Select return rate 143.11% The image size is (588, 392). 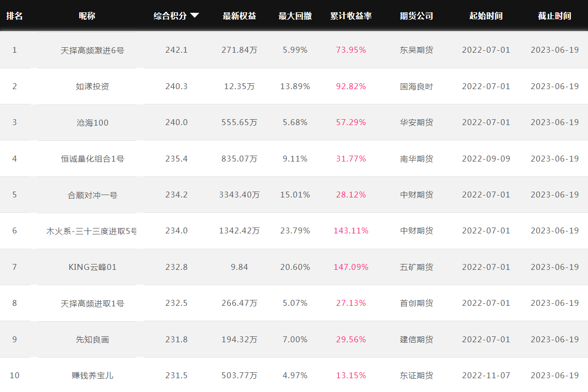(351, 231)
